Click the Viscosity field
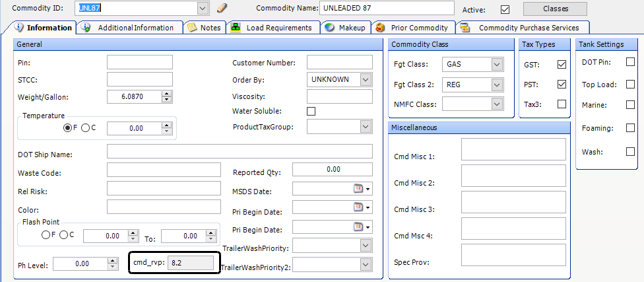This screenshot has width=644, height=282. pyautogui.click(x=340, y=96)
